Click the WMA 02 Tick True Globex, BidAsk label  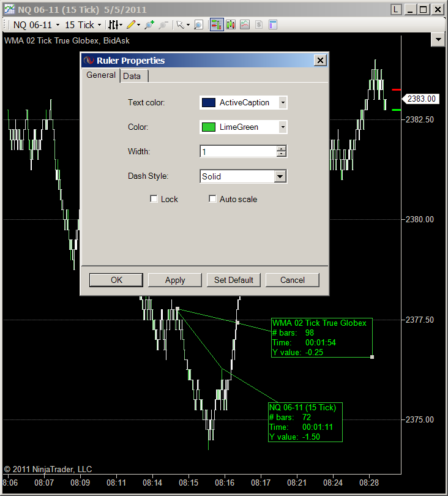click(x=67, y=40)
